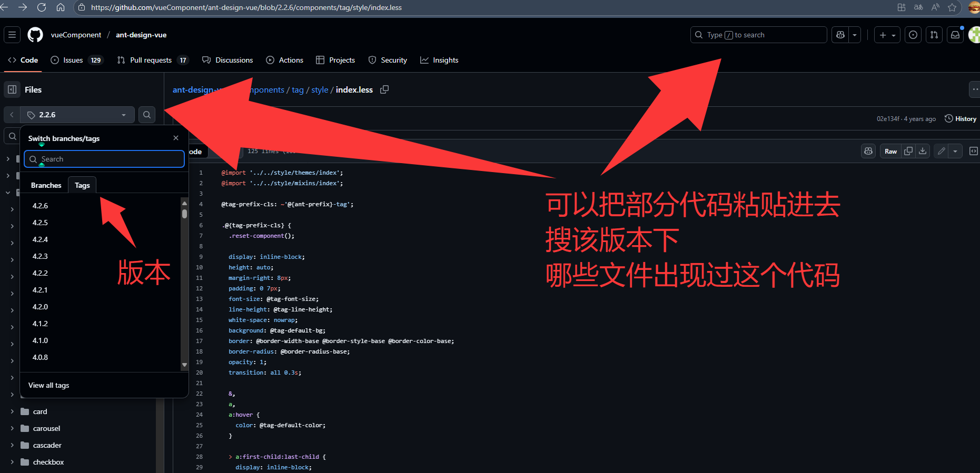Expand the carousel folder

(12, 428)
